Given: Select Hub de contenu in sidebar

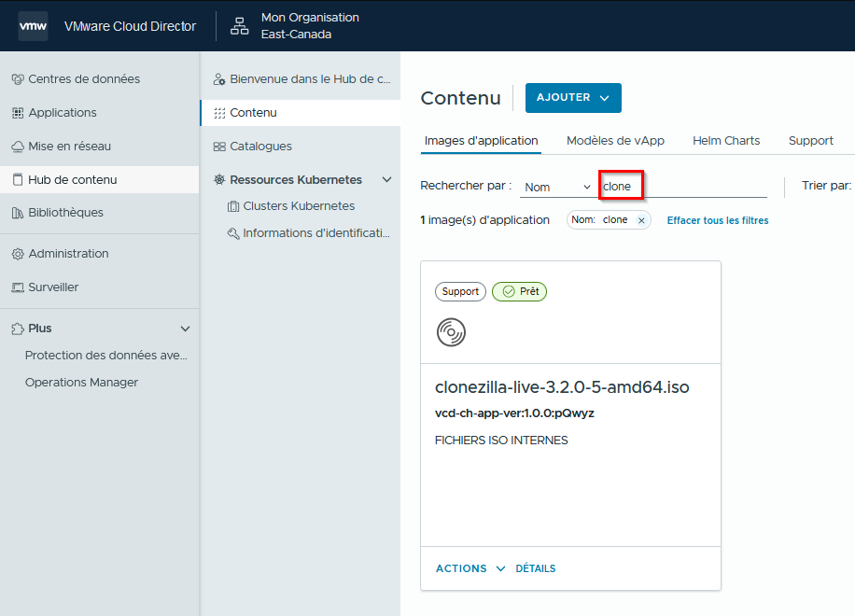Looking at the screenshot, I should click(99, 179).
